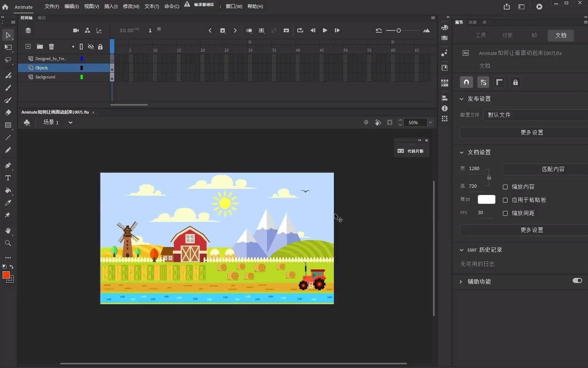Select the Text tool
This screenshot has width=588, height=368.
[8, 178]
